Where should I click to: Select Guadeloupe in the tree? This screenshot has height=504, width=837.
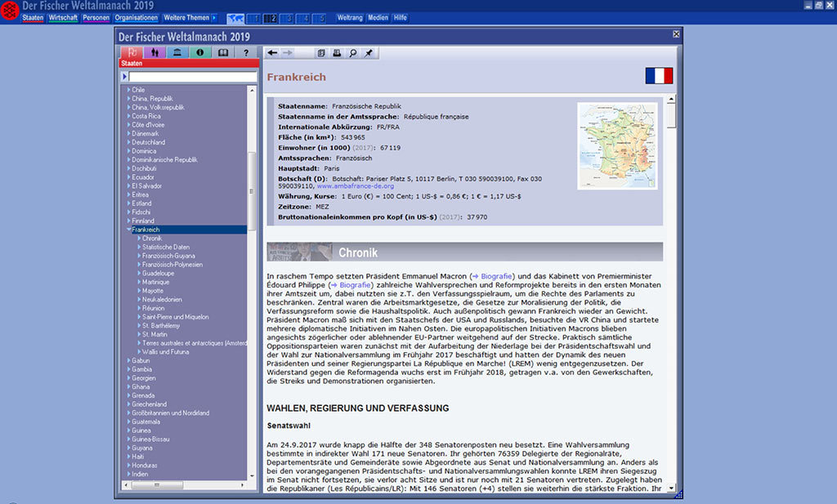click(x=158, y=273)
